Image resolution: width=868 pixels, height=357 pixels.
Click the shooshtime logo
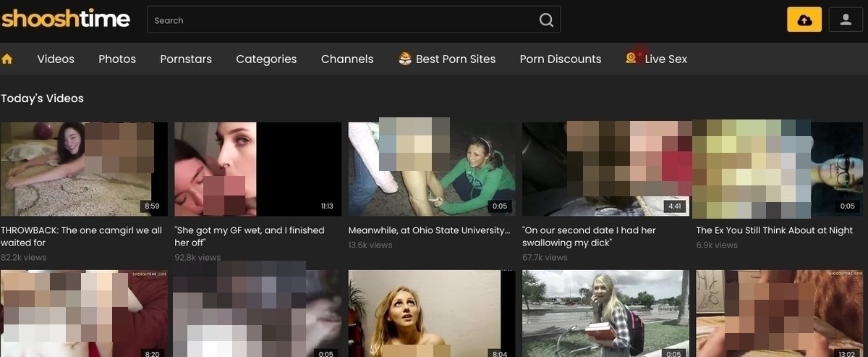coord(66,19)
